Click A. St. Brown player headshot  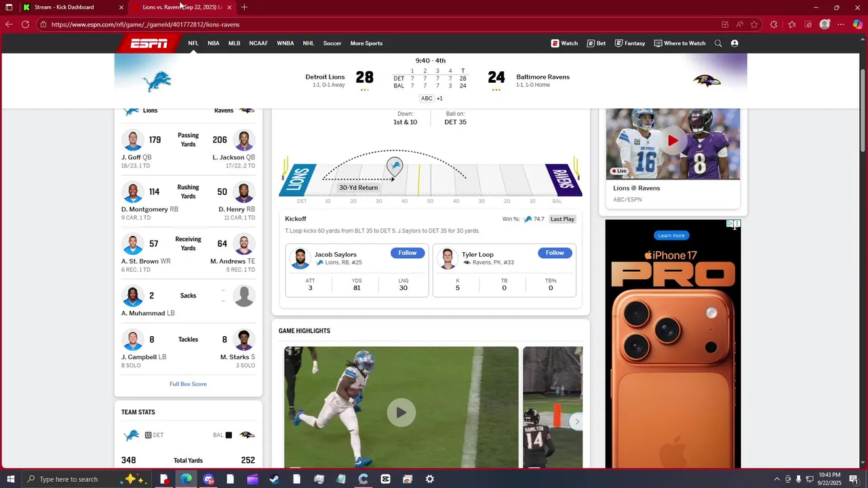pos(133,245)
